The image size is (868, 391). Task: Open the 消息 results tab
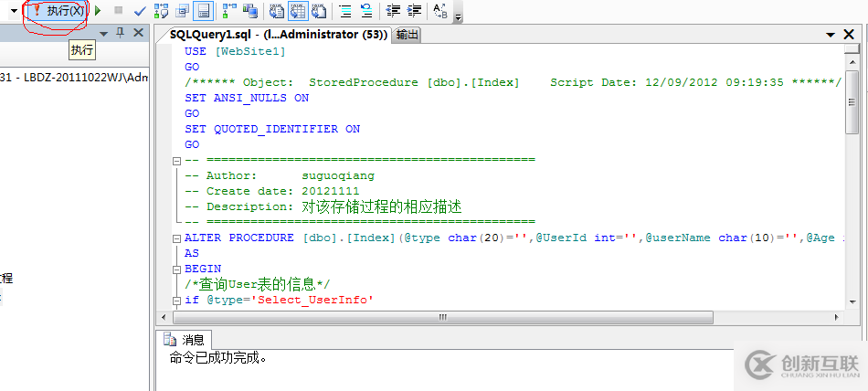(185, 340)
